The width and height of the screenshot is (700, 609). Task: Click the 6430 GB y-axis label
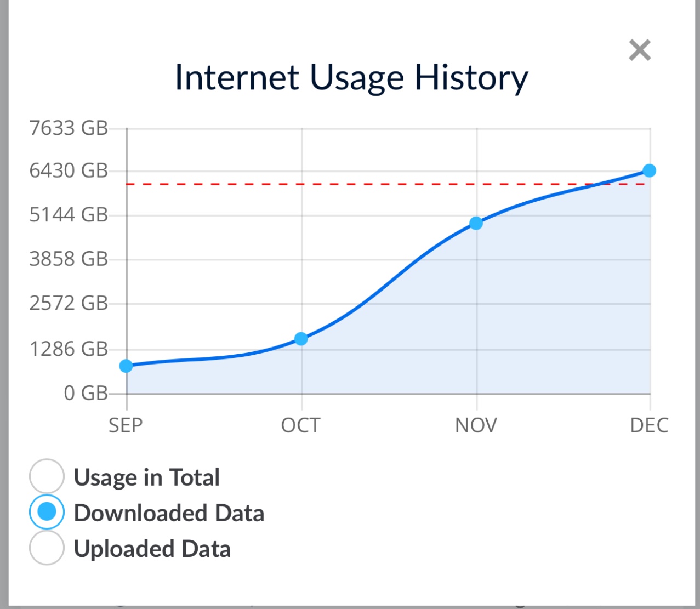point(69,170)
